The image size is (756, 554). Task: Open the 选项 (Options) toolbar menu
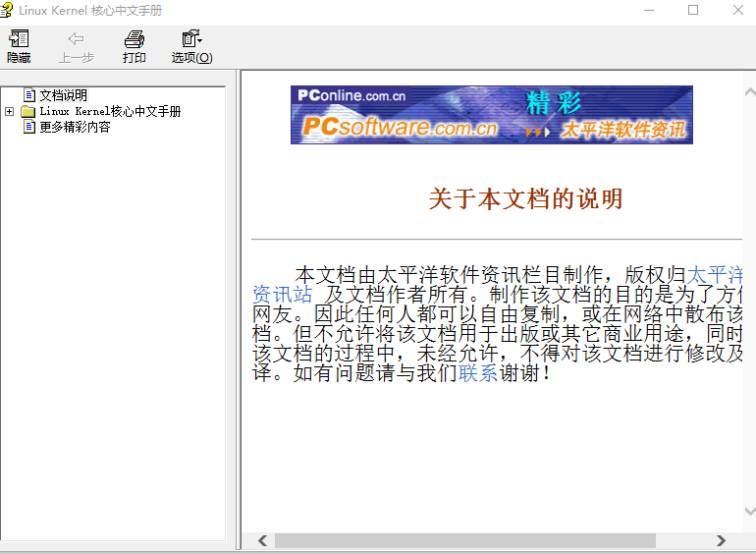pyautogui.click(x=191, y=40)
